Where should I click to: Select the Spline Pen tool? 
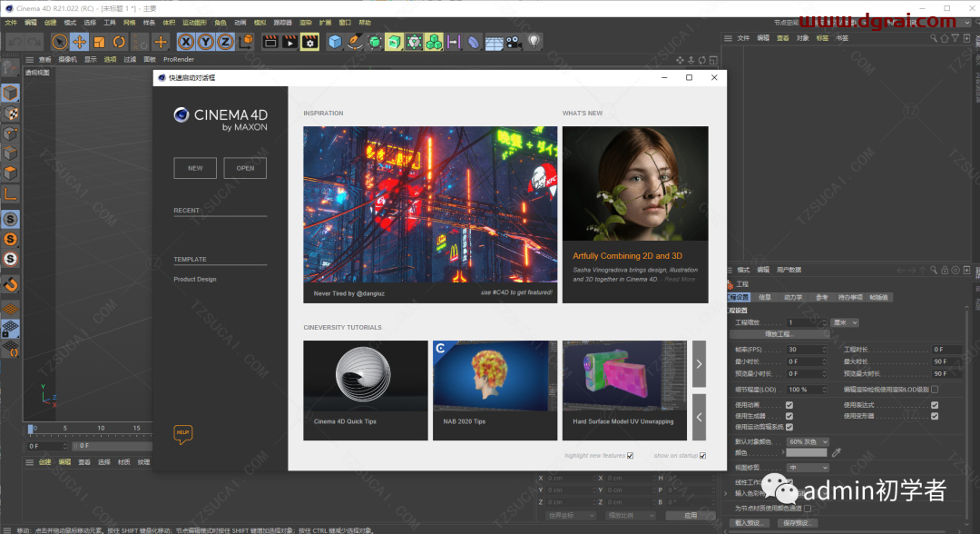pos(355,42)
